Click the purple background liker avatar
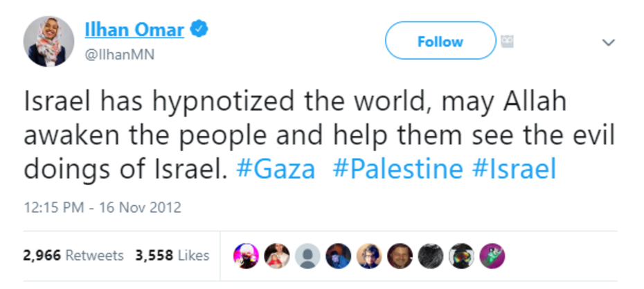 (x=492, y=256)
